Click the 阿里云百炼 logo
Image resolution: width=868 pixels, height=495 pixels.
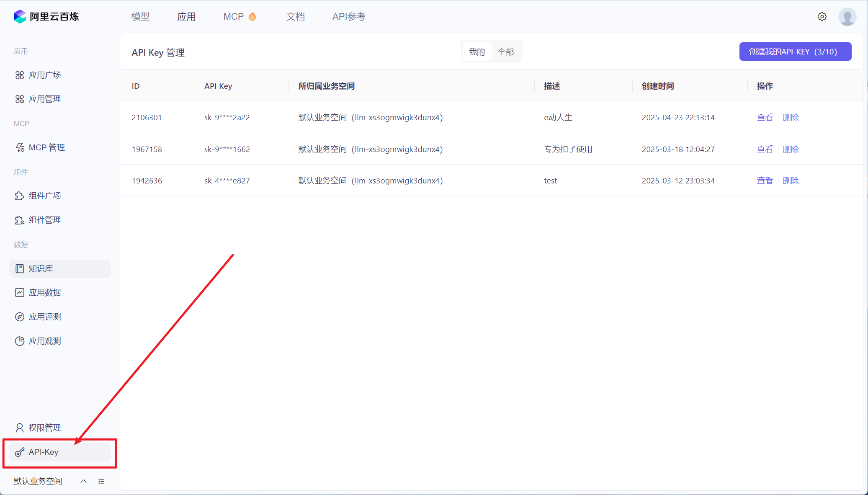pos(46,17)
